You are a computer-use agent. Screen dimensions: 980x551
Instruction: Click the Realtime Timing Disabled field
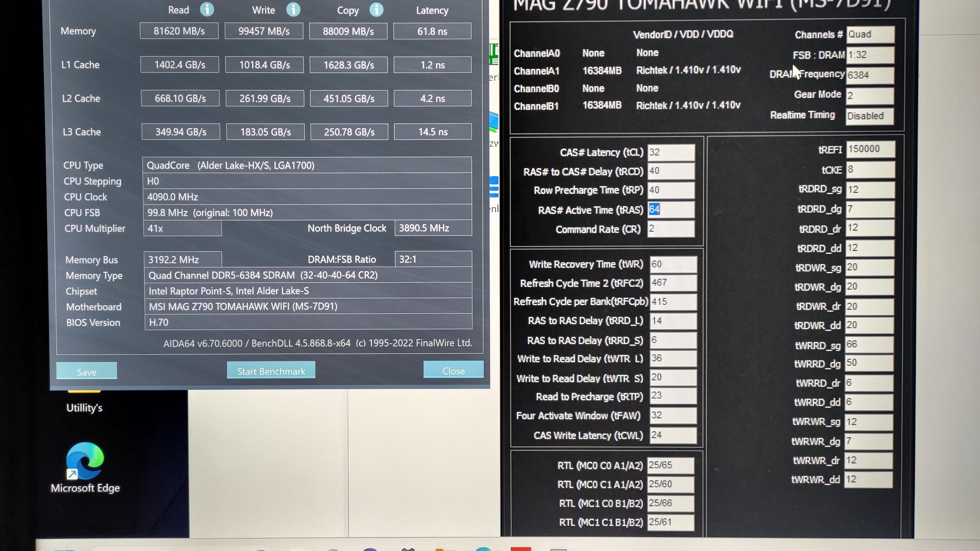(x=870, y=116)
